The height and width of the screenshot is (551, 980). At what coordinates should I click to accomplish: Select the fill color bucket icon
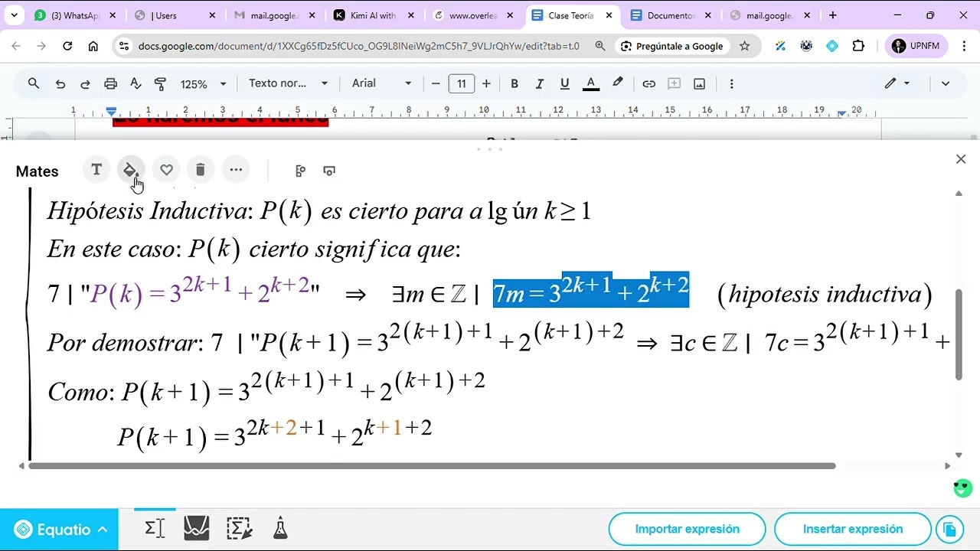(131, 170)
